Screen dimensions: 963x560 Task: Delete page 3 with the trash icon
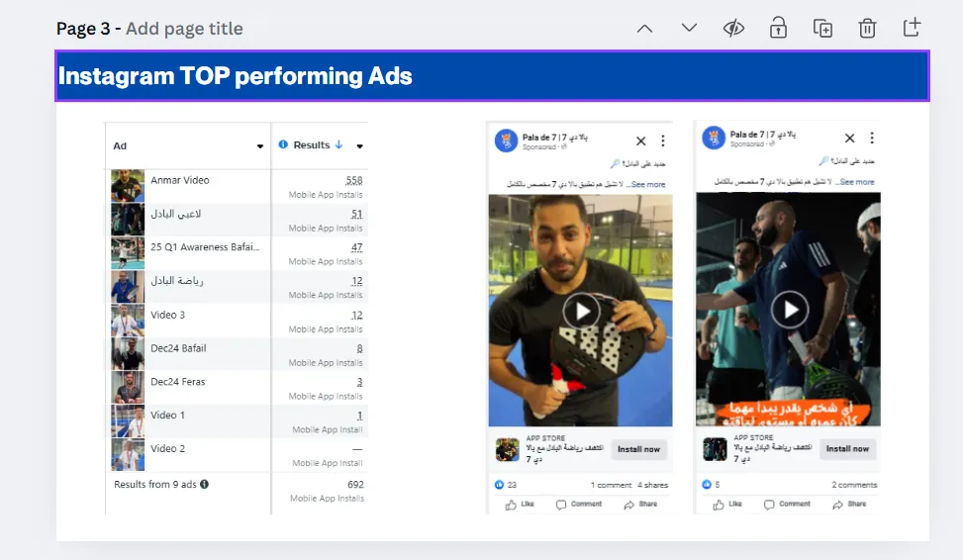867,29
